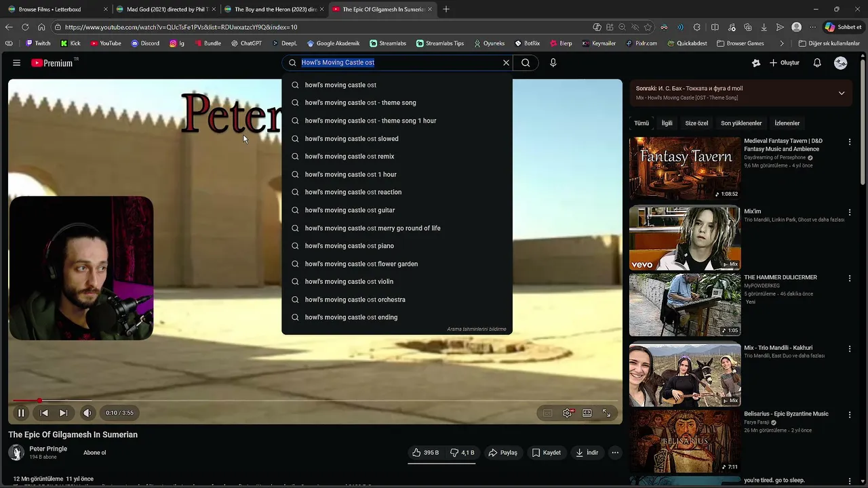Image resolution: width=868 pixels, height=488 pixels.
Task: Skip to the next video
Action: pyautogui.click(x=63, y=413)
